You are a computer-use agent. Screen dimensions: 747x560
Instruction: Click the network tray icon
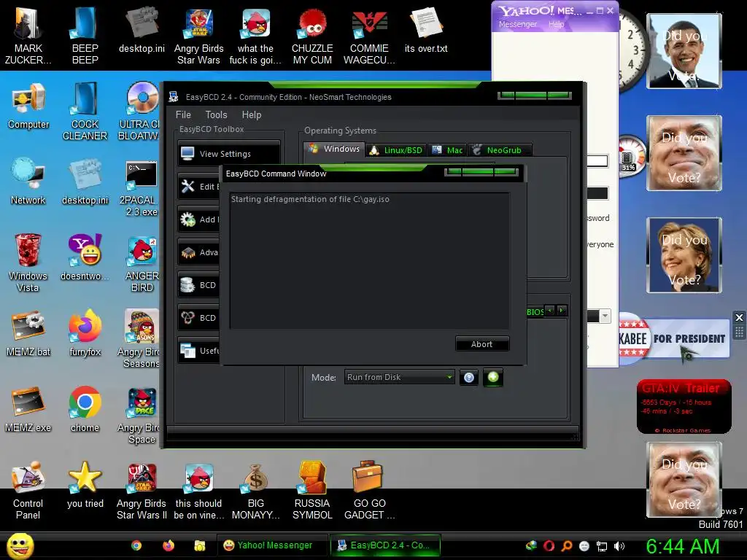[602, 546]
